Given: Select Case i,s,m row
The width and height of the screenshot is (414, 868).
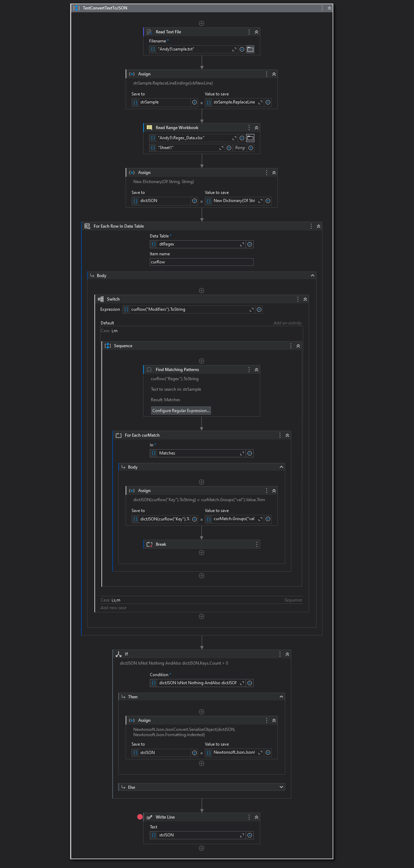Looking at the screenshot, I should click(201, 600).
